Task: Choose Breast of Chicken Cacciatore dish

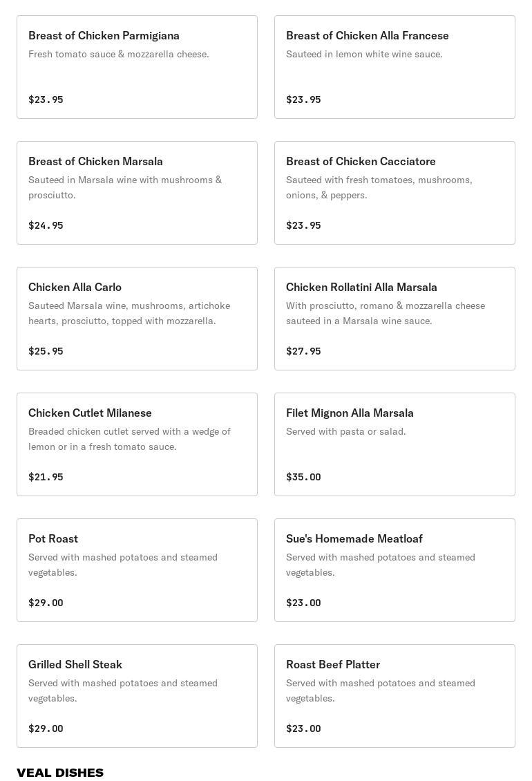Action: 395,193
